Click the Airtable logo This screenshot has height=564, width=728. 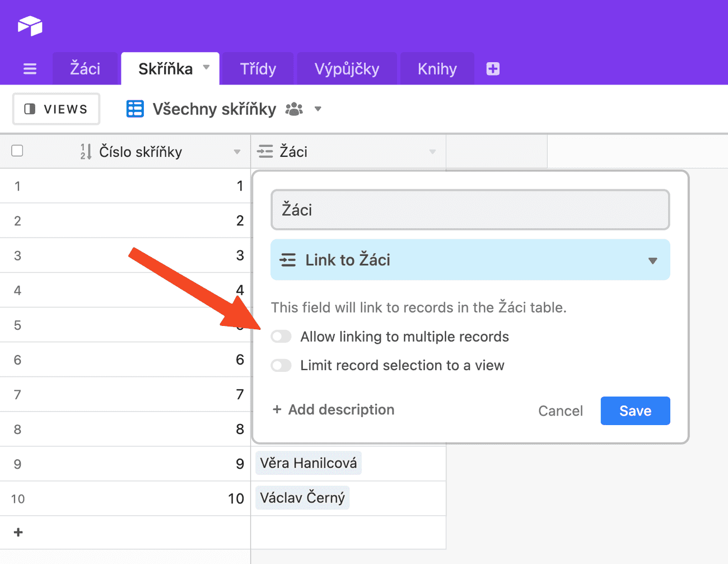click(30, 25)
